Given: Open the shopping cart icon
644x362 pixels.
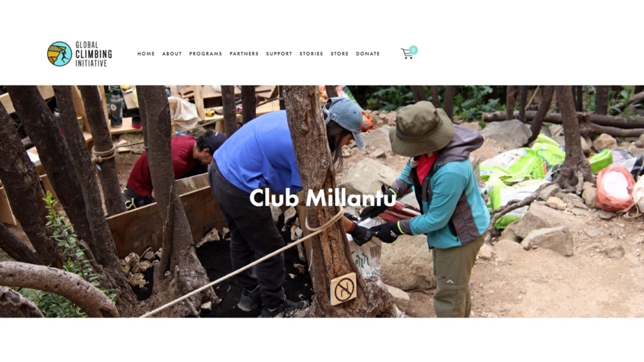Looking at the screenshot, I should click(406, 54).
